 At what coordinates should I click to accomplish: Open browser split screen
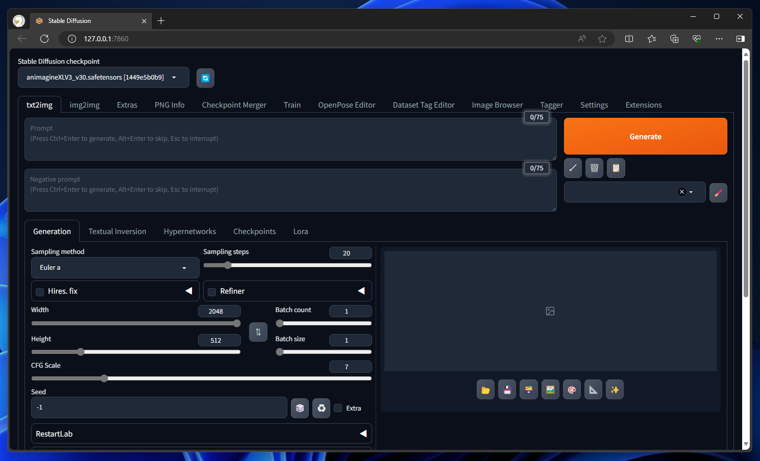pyautogui.click(x=629, y=39)
